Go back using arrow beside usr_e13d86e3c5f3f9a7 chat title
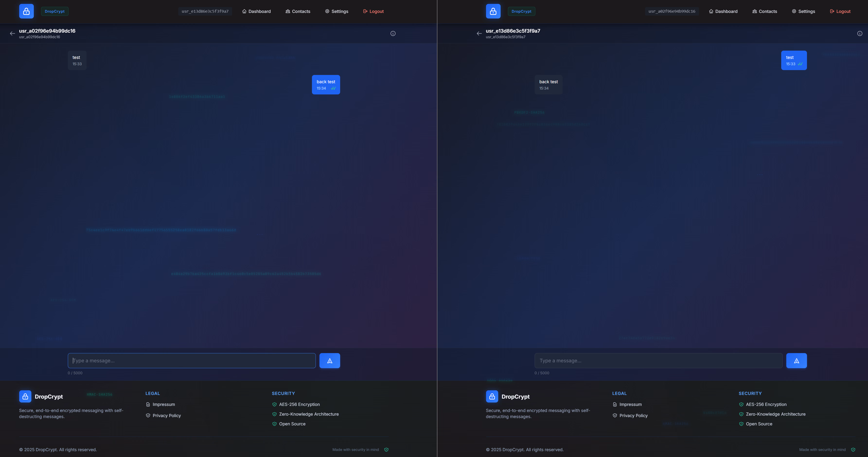Viewport: 868px width, 457px height. pos(479,33)
